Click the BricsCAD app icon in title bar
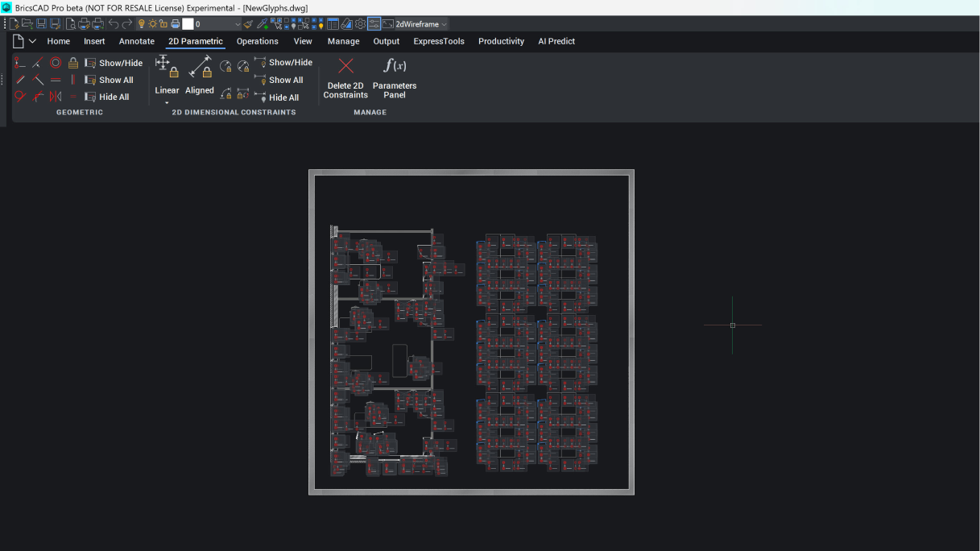This screenshot has height=551, width=980. click(x=6, y=7)
